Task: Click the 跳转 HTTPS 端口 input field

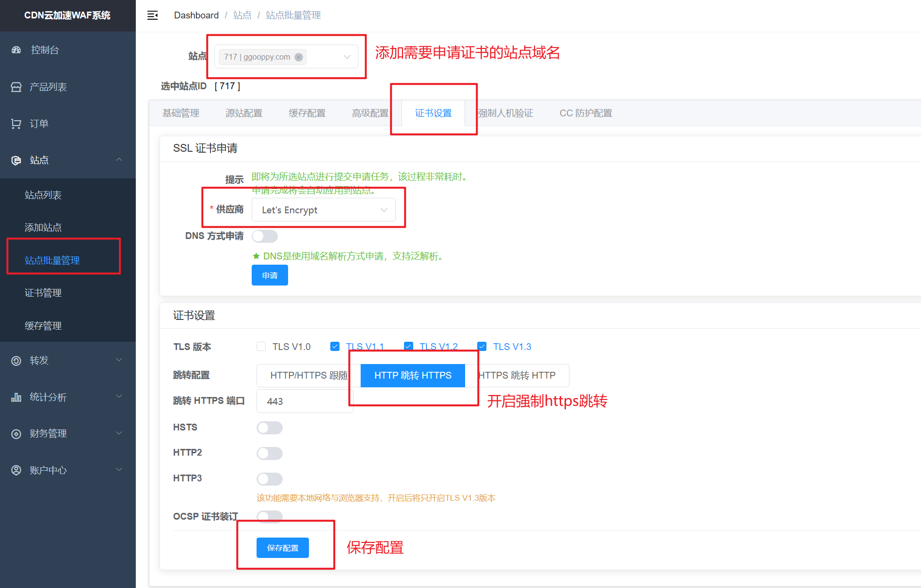Action: [x=305, y=401]
